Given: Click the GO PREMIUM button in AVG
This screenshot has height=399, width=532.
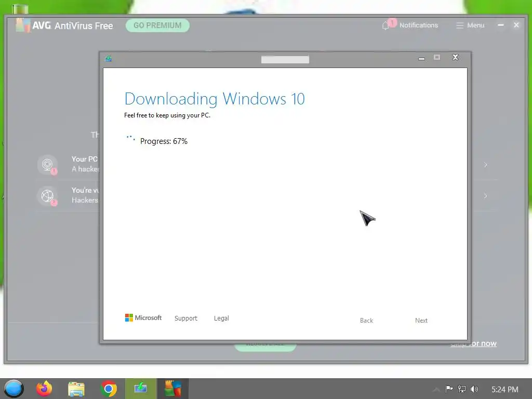Looking at the screenshot, I should tap(157, 25).
